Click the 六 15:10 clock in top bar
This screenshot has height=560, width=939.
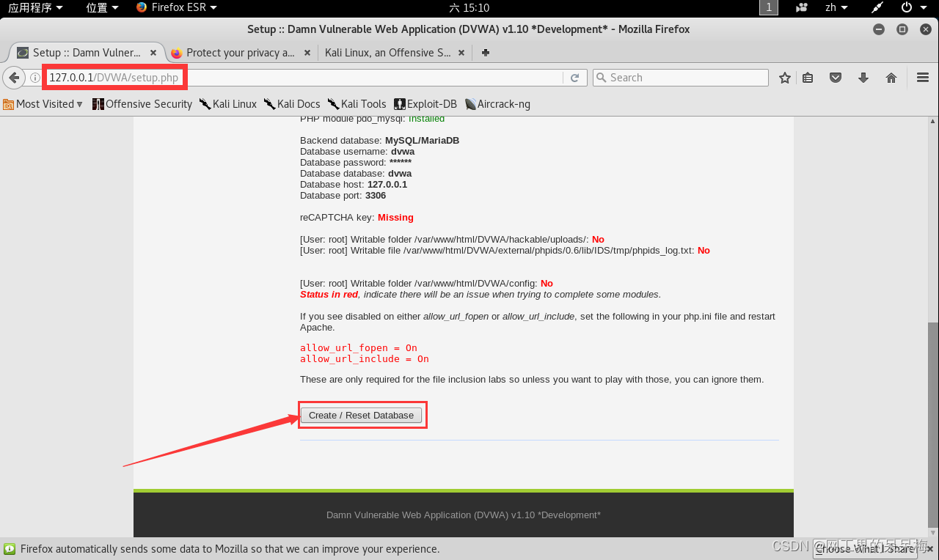[469, 7]
